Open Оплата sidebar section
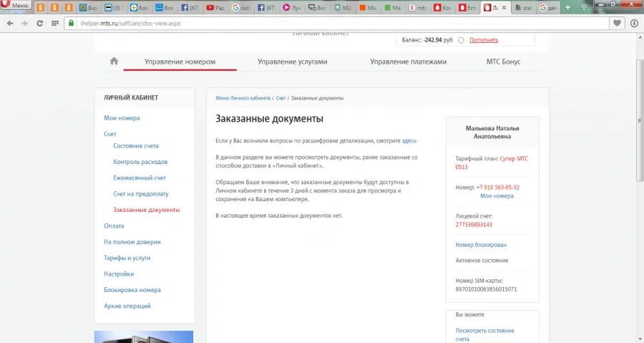 point(114,226)
